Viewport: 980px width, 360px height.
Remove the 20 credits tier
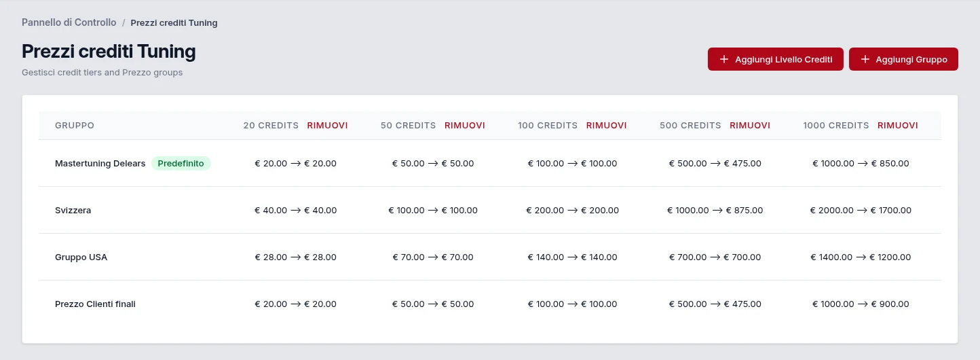pyautogui.click(x=328, y=126)
